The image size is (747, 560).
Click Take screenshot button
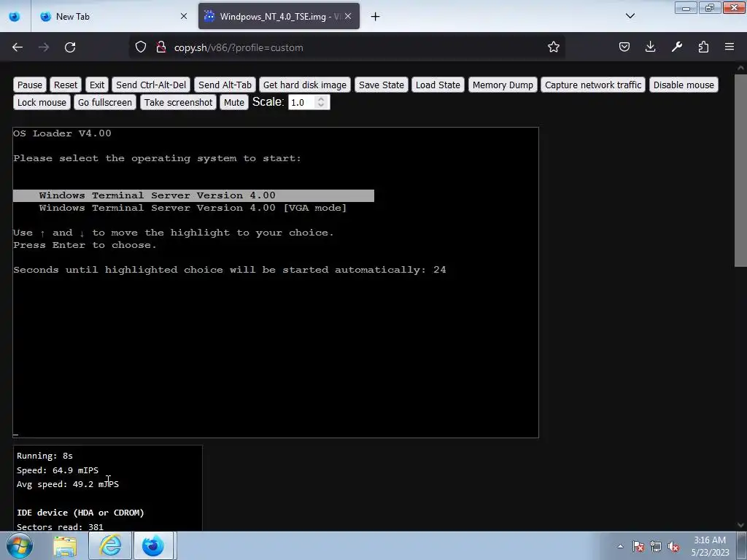[178, 102]
